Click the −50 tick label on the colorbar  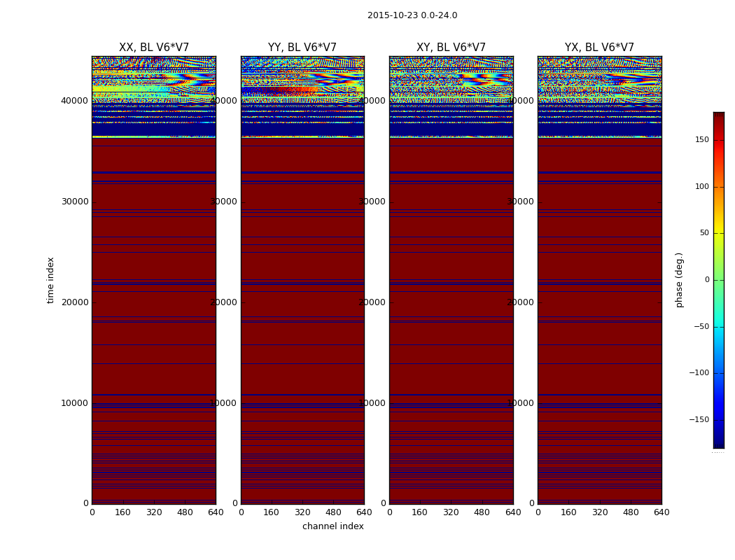click(x=701, y=327)
